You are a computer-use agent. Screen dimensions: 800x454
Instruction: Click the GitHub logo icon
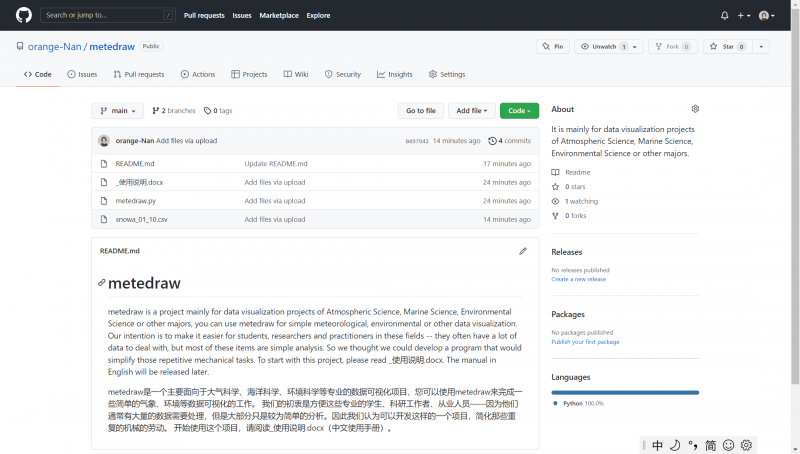(x=24, y=15)
